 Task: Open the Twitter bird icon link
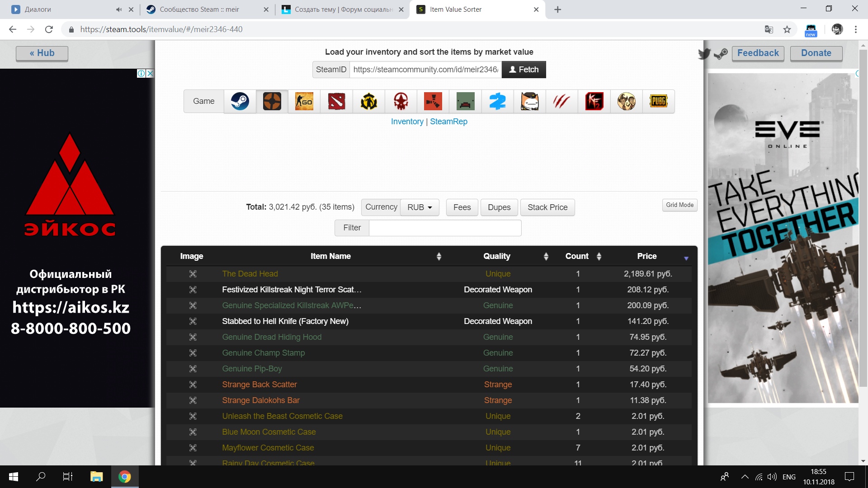(x=704, y=54)
